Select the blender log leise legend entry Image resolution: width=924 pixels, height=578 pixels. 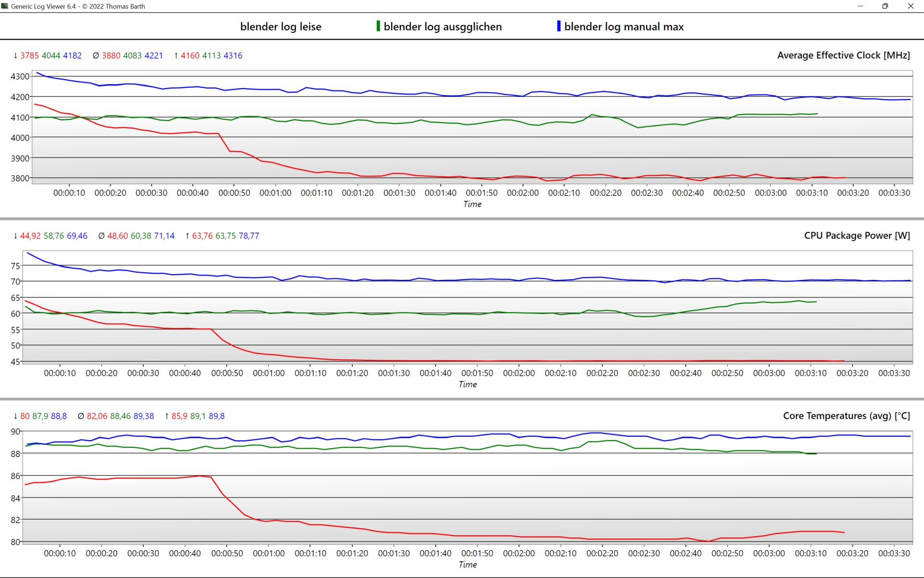281,27
